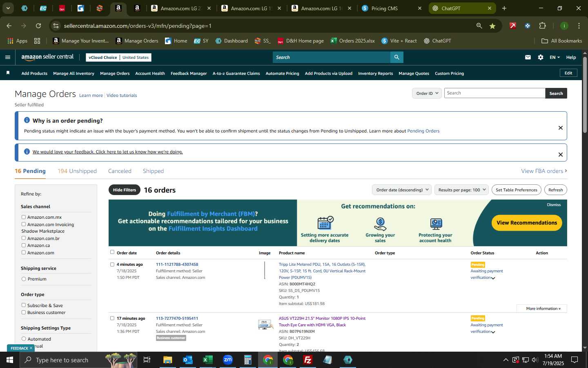Viewport: 588px width, 368px height.
Task: Open the Pending Orders help link
Action: coord(423,131)
